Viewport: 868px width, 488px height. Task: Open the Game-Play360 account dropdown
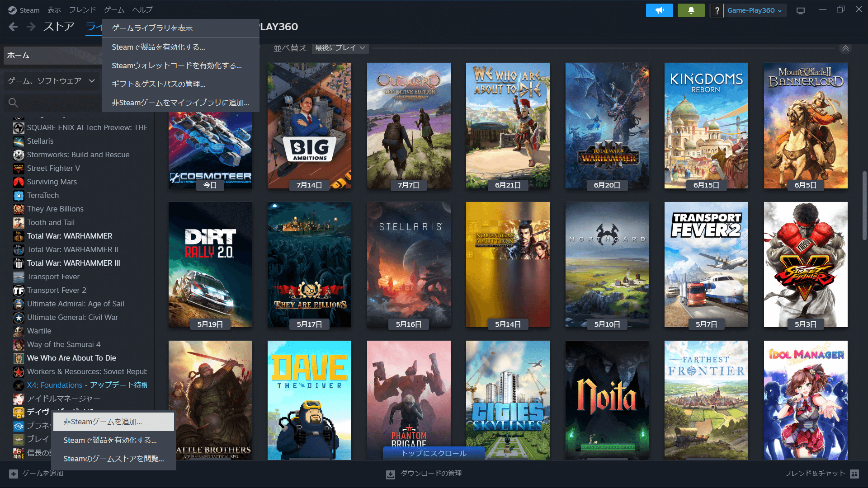tap(755, 10)
